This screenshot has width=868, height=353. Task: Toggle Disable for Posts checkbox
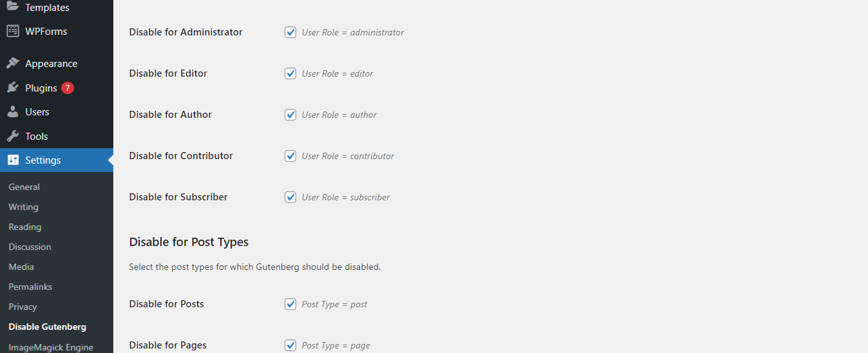(290, 303)
